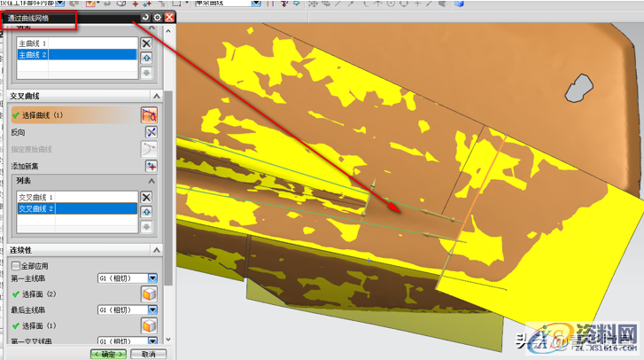This screenshot has height=360, width=644.
Task: Open first primary string G1 continuity dropdown
Action: 152,278
